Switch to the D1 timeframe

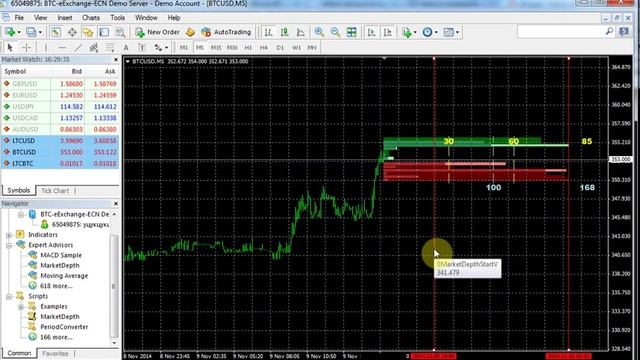click(280, 48)
